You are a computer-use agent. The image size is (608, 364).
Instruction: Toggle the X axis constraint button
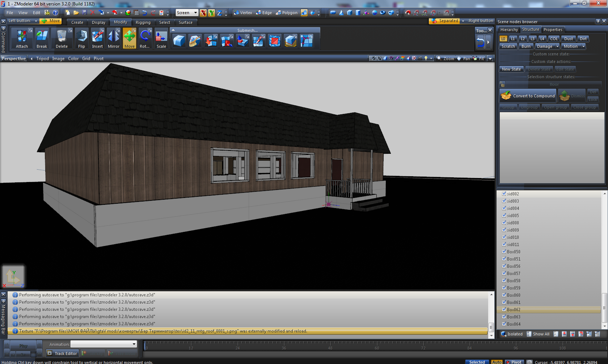coord(203,13)
